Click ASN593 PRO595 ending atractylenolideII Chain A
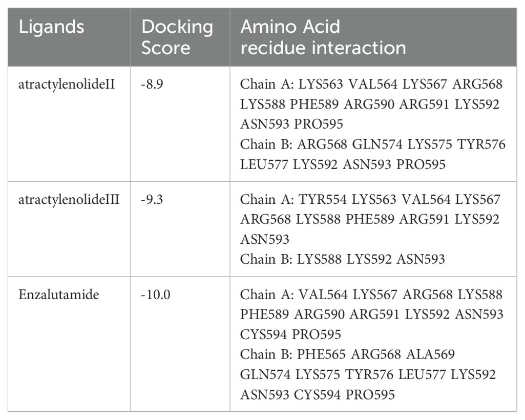This screenshot has width=525, height=420. pyautogui.click(x=291, y=124)
